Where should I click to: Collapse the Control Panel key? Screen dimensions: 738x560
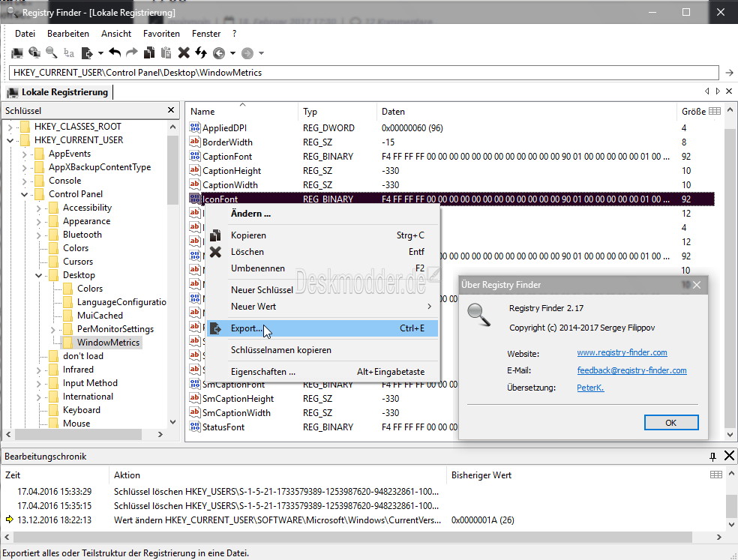(x=25, y=194)
